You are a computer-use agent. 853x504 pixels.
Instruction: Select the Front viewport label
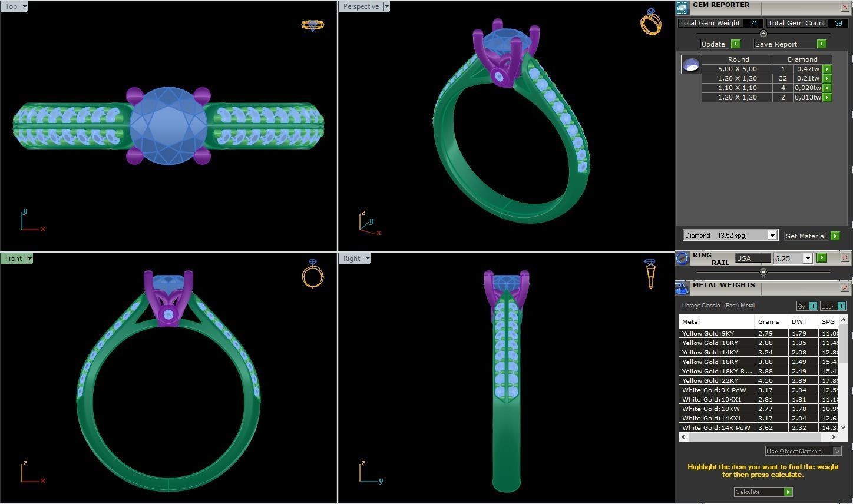(x=14, y=258)
